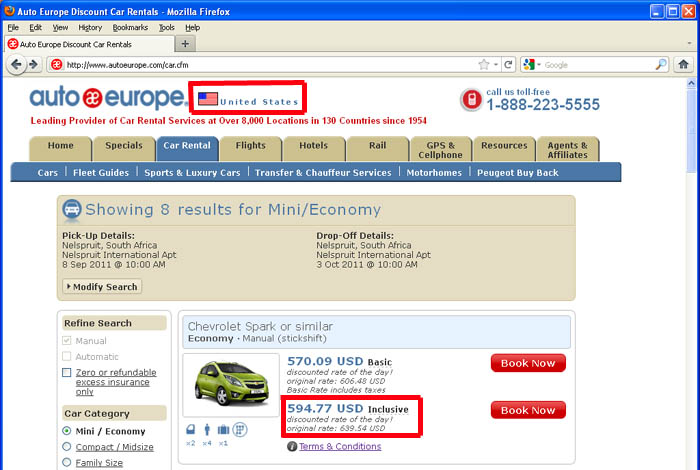Viewport: 700px width, 470px height.
Task: Open the Firefox home page icon
Action: point(683,65)
